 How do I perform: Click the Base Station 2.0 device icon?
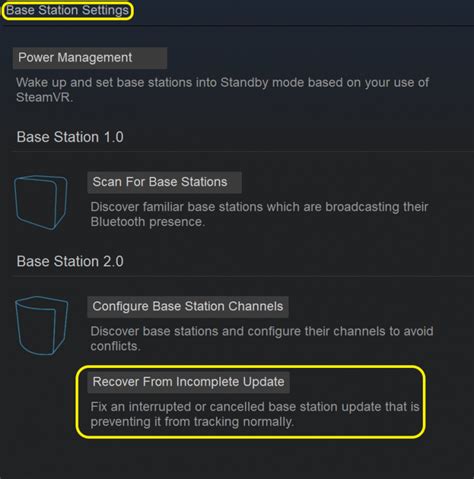pyautogui.click(x=41, y=326)
